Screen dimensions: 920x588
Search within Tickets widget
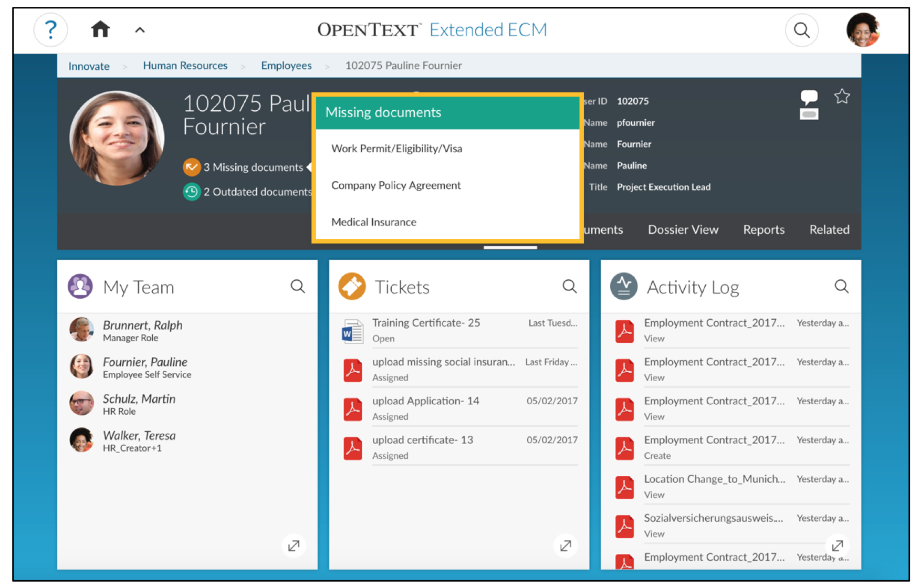pyautogui.click(x=569, y=286)
